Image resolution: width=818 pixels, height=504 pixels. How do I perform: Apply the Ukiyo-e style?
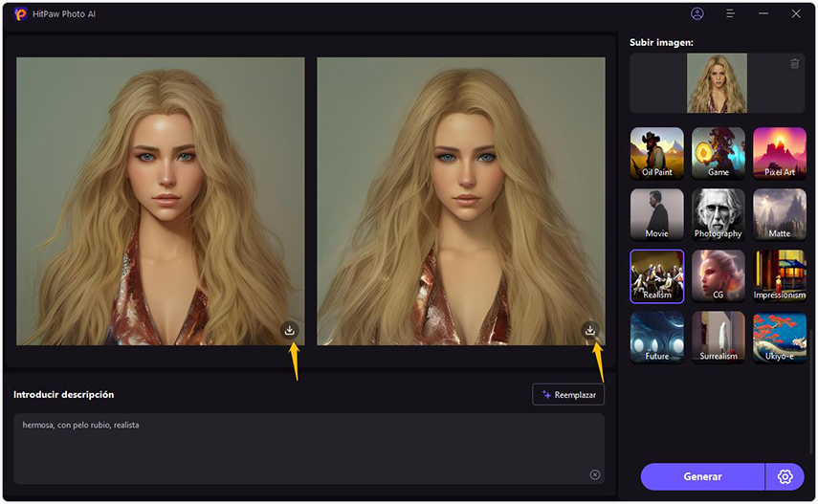pos(779,337)
